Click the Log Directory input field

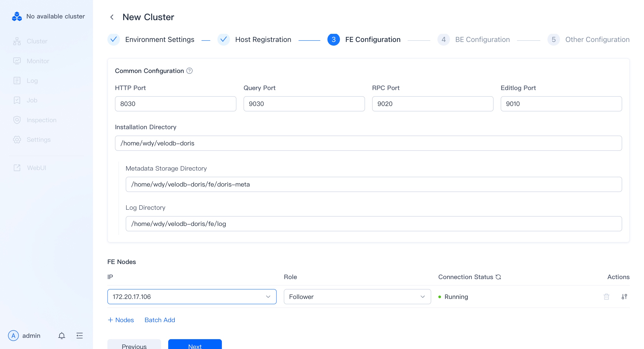[374, 224]
